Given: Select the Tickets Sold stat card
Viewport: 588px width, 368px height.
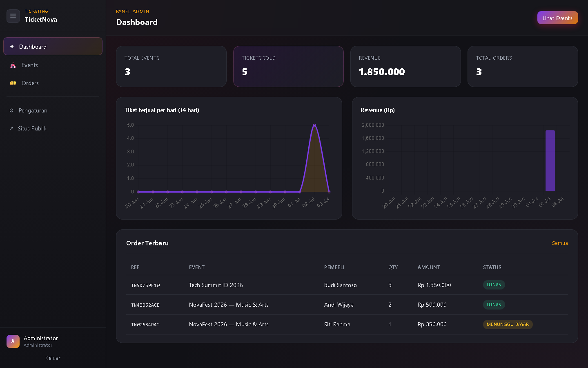Looking at the screenshot, I should tap(288, 66).
